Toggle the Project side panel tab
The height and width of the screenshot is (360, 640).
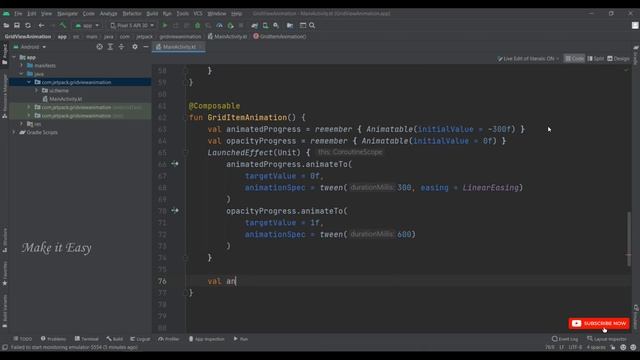4,54
